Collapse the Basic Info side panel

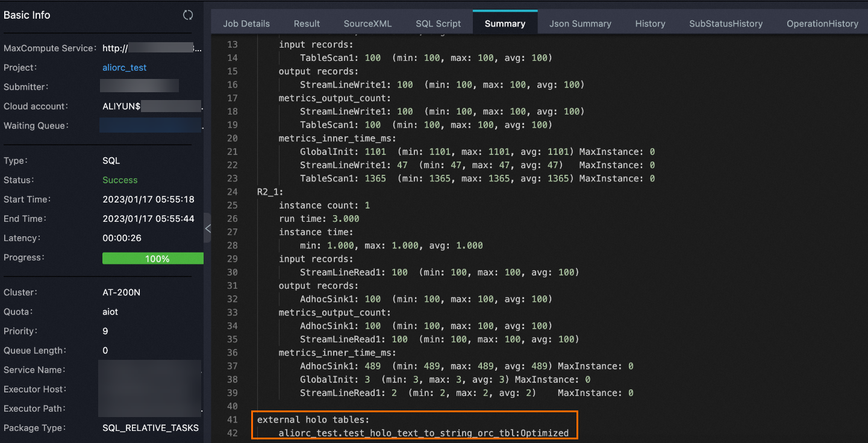(208, 228)
